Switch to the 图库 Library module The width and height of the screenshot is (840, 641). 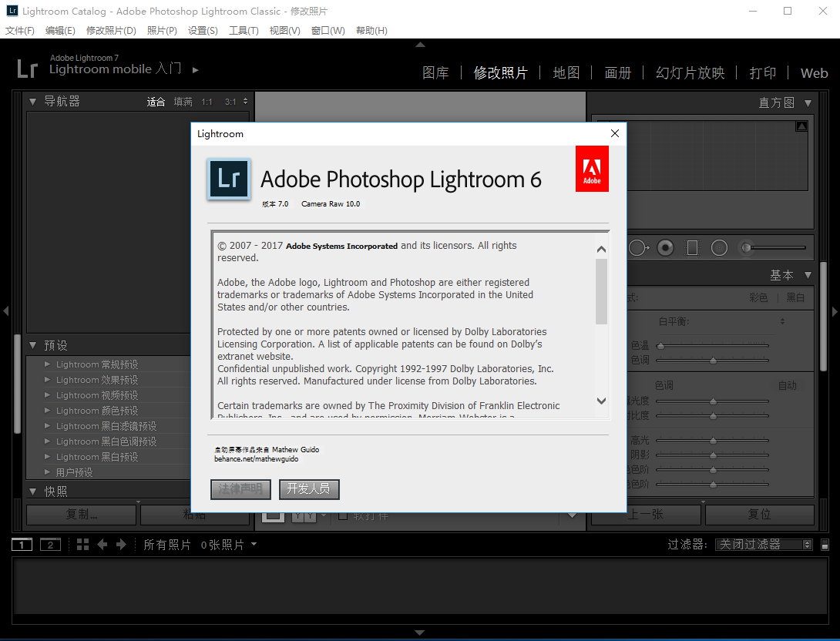[435, 72]
